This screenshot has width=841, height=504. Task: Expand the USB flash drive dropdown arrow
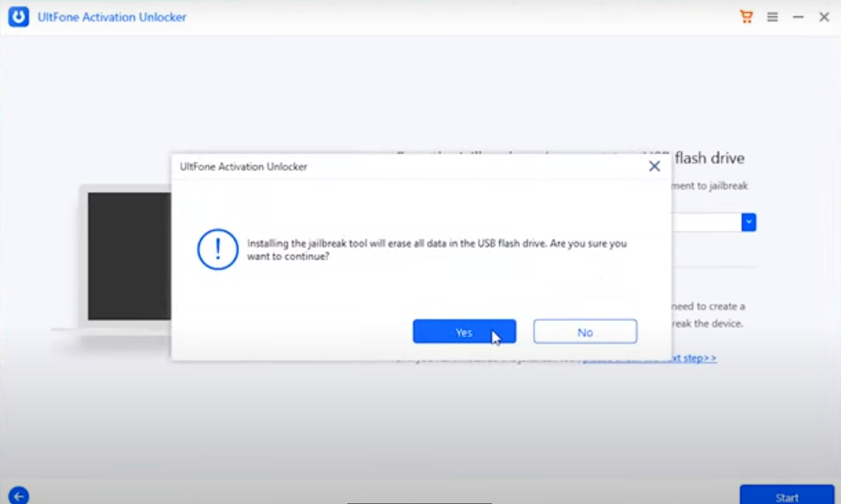pos(749,222)
